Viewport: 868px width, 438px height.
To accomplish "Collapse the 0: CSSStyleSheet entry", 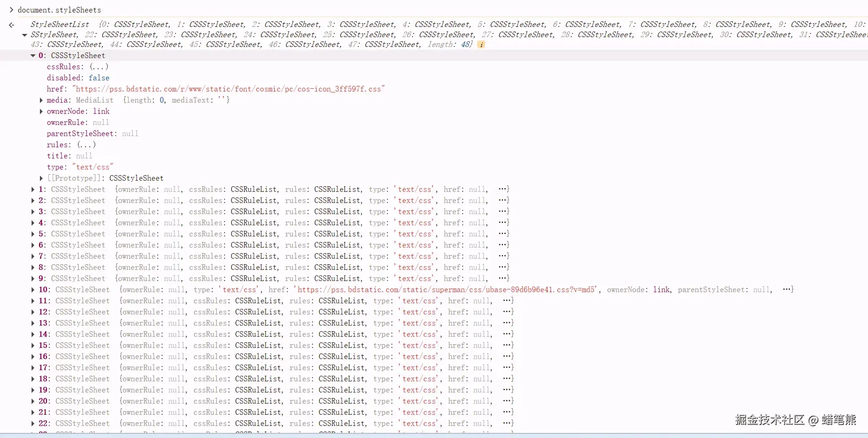I will 33,56.
